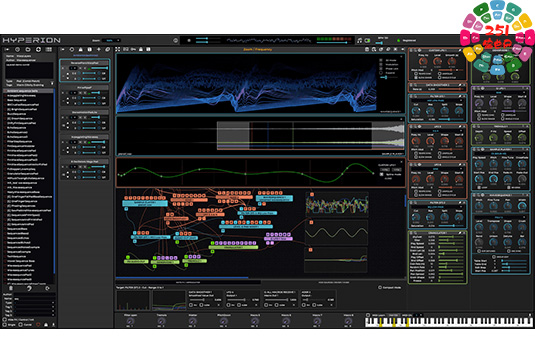Click the Filter open macro knob

[130, 321]
